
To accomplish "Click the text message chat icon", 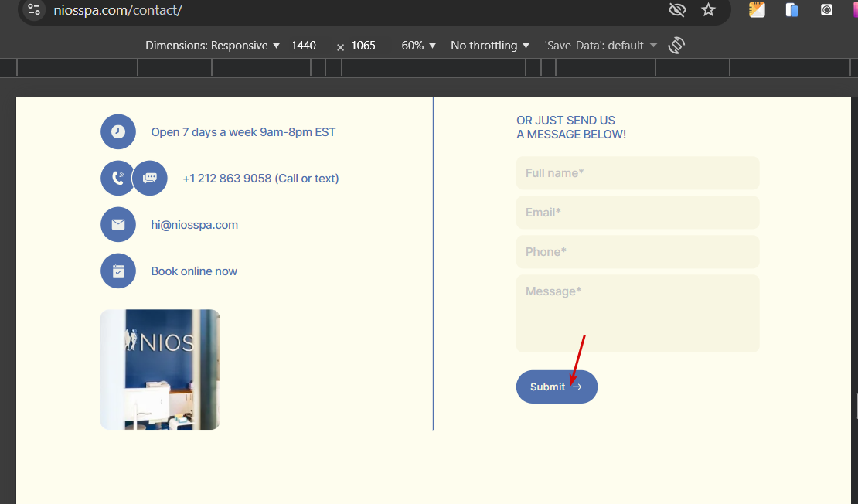I will pyautogui.click(x=150, y=178).
